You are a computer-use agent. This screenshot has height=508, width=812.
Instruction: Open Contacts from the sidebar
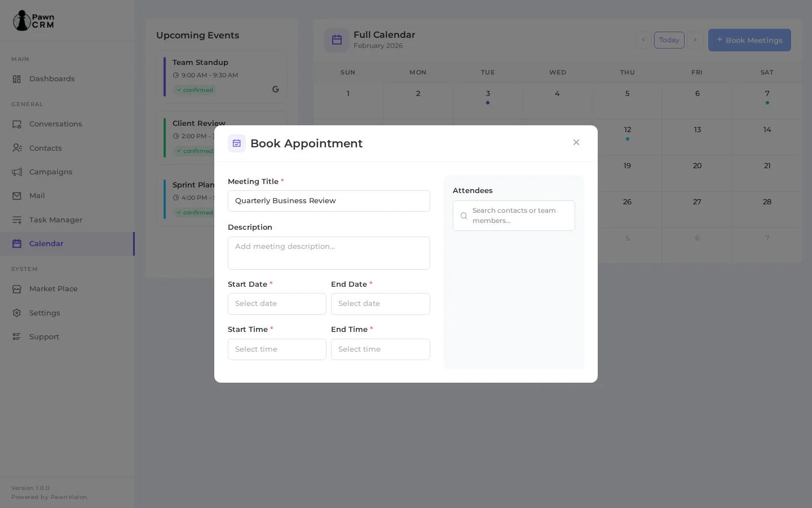click(45, 148)
